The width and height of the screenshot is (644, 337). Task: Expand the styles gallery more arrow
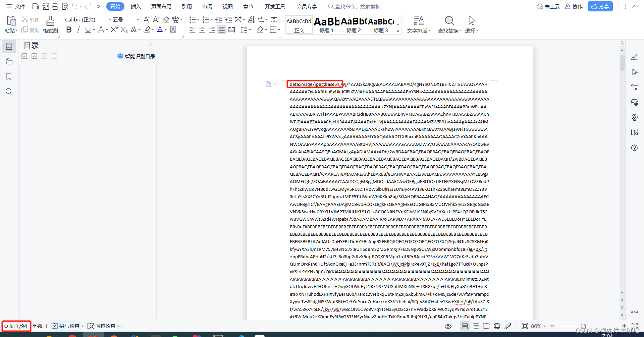pos(398,31)
